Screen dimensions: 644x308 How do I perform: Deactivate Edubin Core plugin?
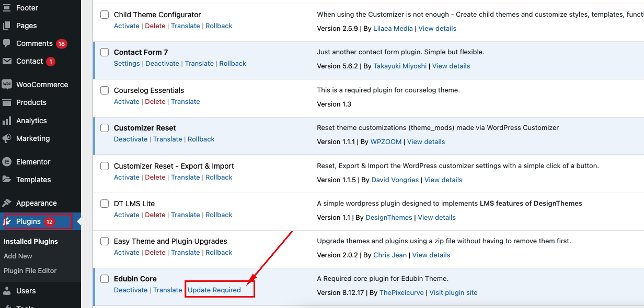click(131, 290)
